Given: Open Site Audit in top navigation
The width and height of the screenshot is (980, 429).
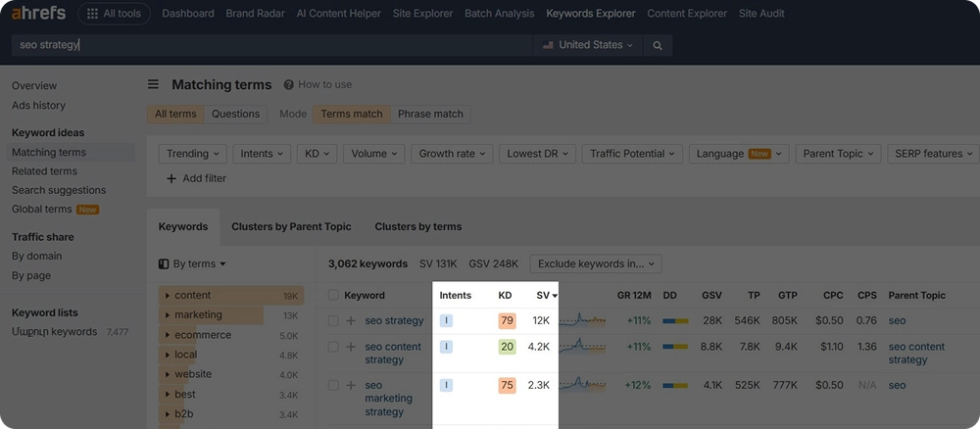Looking at the screenshot, I should [x=761, y=13].
